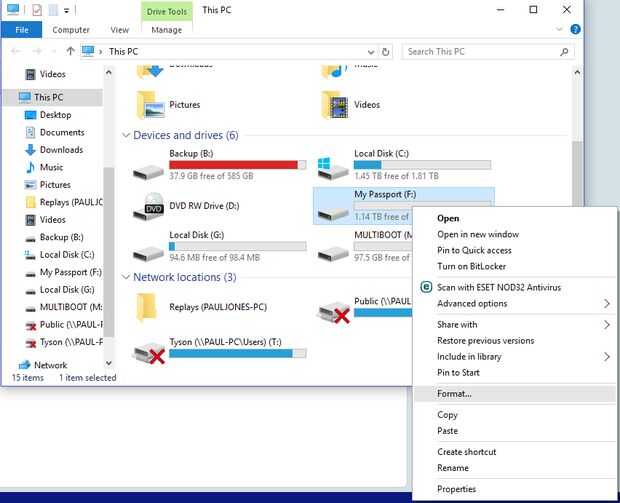
Task: Select the Local Disk (G:) drive icon
Action: [148, 253]
